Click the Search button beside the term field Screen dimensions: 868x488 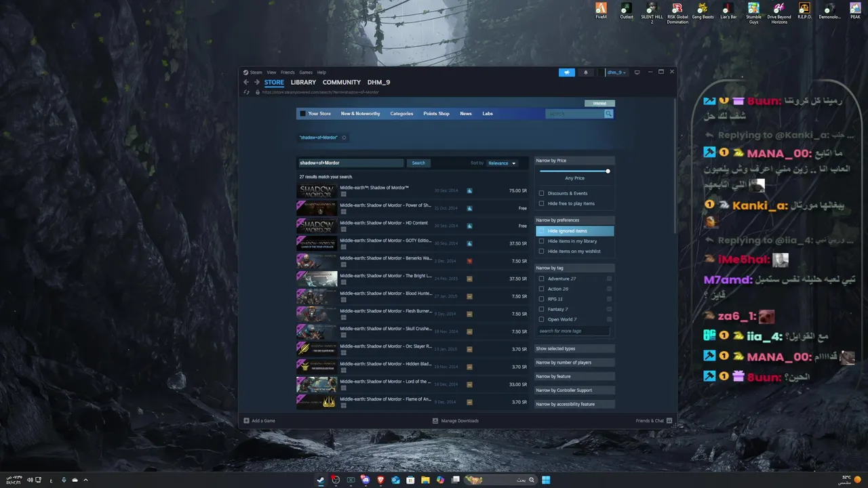(418, 163)
